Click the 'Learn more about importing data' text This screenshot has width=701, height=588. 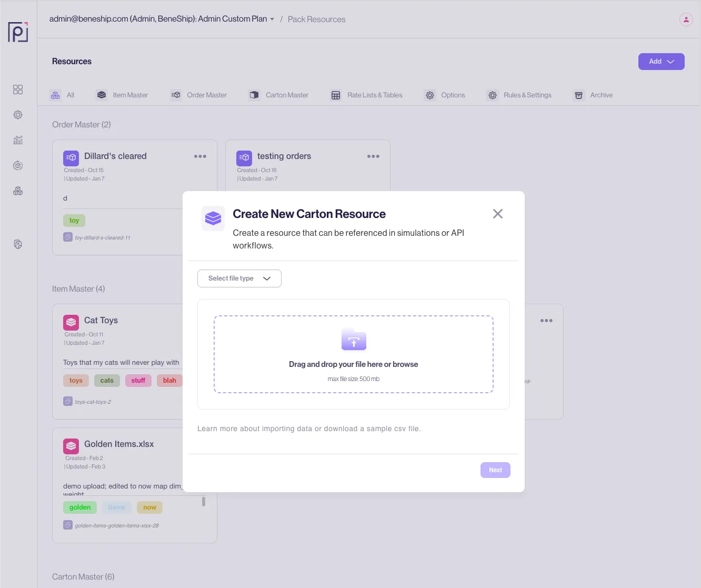[x=255, y=428]
